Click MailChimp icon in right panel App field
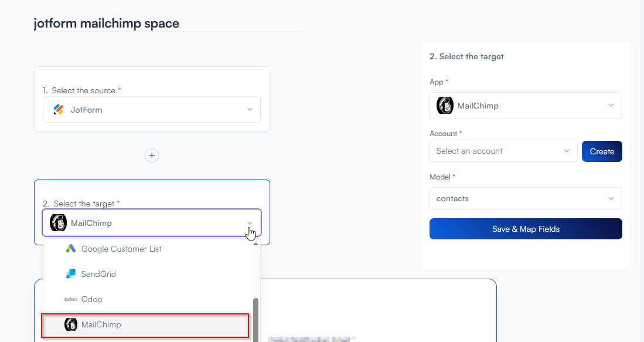Image resolution: width=644 pixels, height=342 pixels. [445, 106]
